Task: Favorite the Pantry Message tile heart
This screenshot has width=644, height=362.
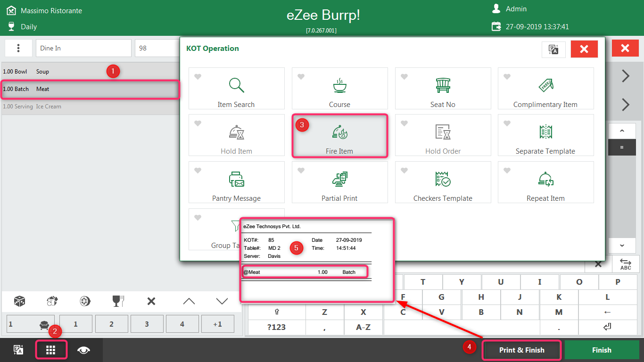Action: (198, 171)
